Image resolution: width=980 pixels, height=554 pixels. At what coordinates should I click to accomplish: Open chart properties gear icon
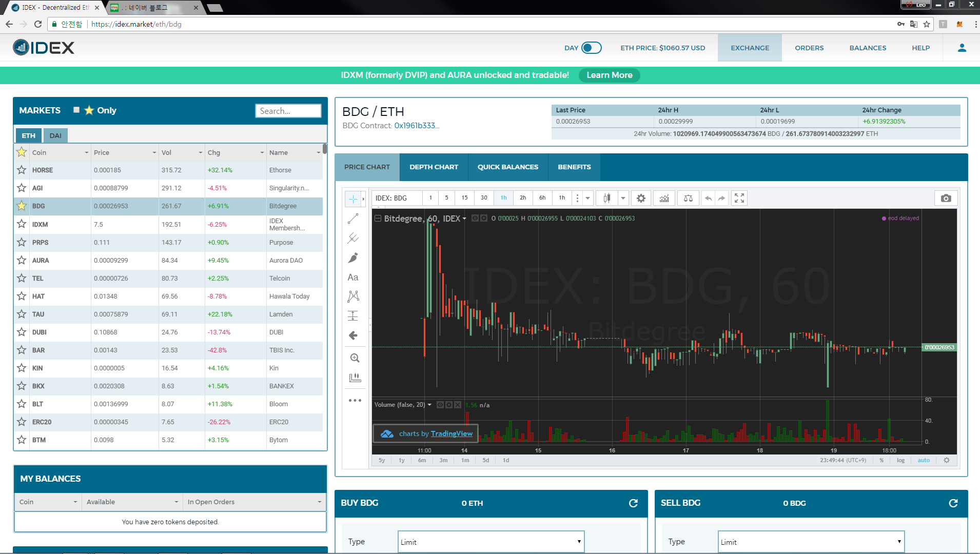(x=641, y=198)
